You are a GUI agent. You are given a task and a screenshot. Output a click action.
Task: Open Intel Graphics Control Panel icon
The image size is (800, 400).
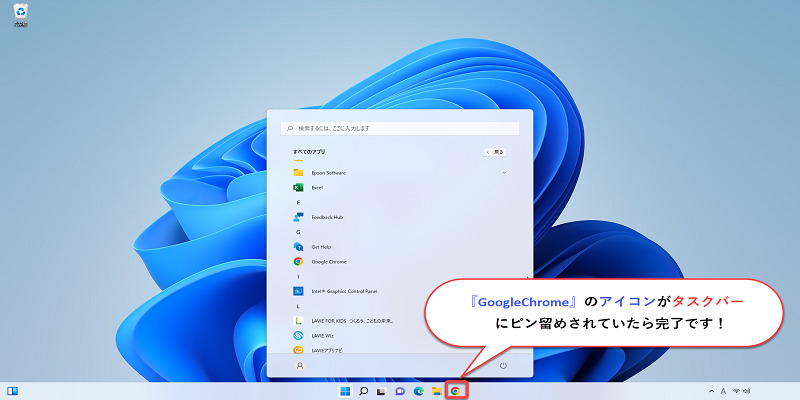[x=298, y=291]
